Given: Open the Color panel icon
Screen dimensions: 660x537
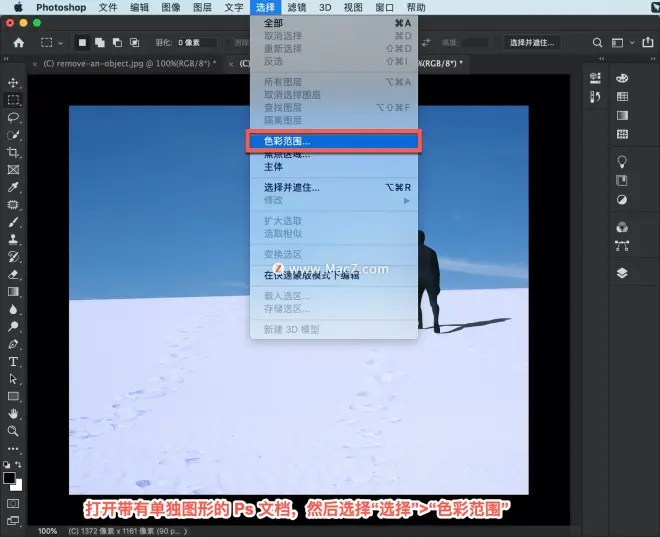Looking at the screenshot, I should point(622,78).
